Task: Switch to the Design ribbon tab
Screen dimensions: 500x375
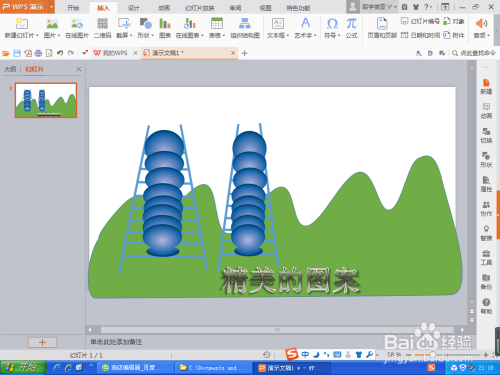Action: tap(134, 8)
